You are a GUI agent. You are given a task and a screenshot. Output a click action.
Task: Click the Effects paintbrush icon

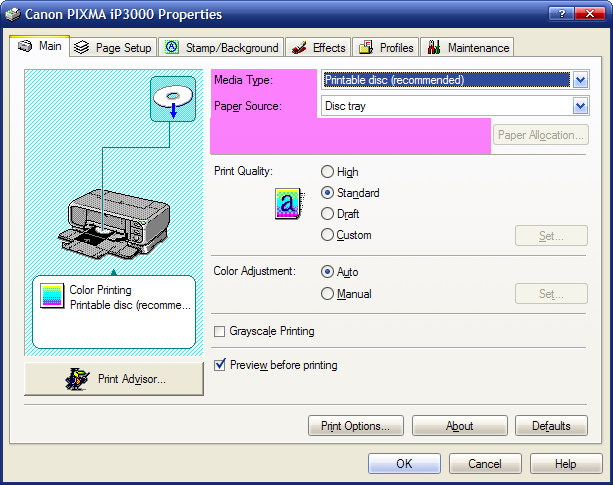click(x=299, y=48)
